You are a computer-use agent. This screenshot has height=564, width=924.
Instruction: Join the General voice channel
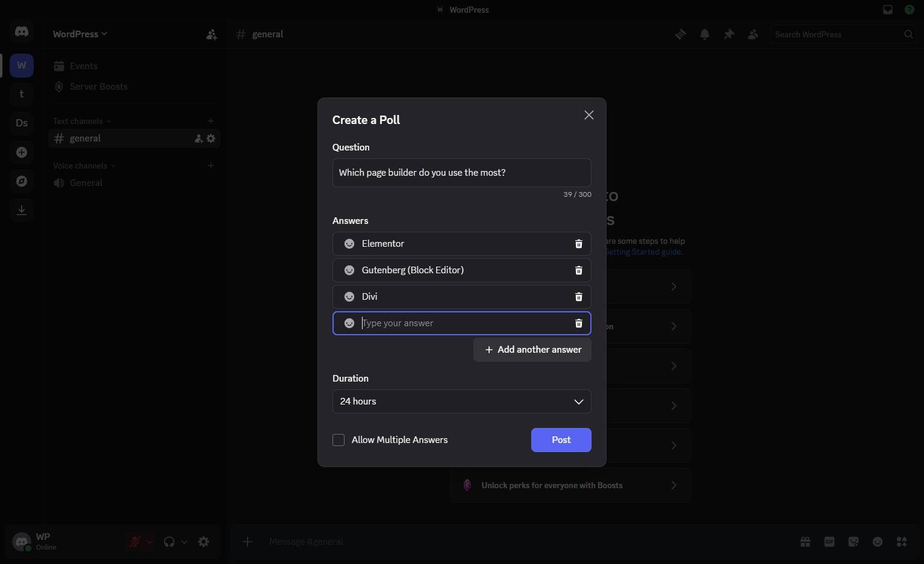click(x=134, y=183)
